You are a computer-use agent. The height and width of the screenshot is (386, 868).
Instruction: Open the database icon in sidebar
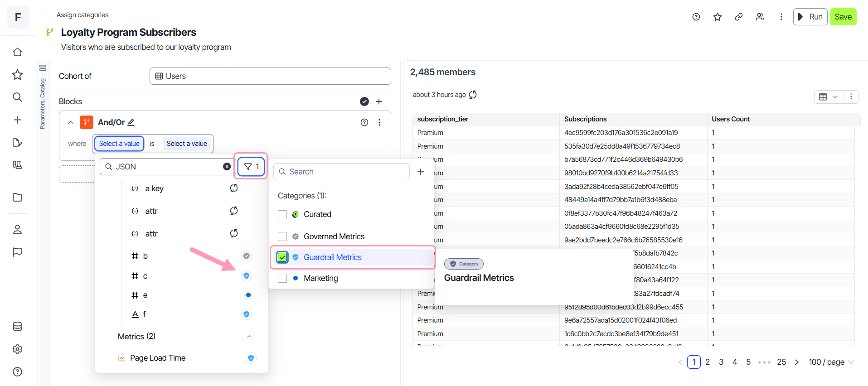click(17, 327)
